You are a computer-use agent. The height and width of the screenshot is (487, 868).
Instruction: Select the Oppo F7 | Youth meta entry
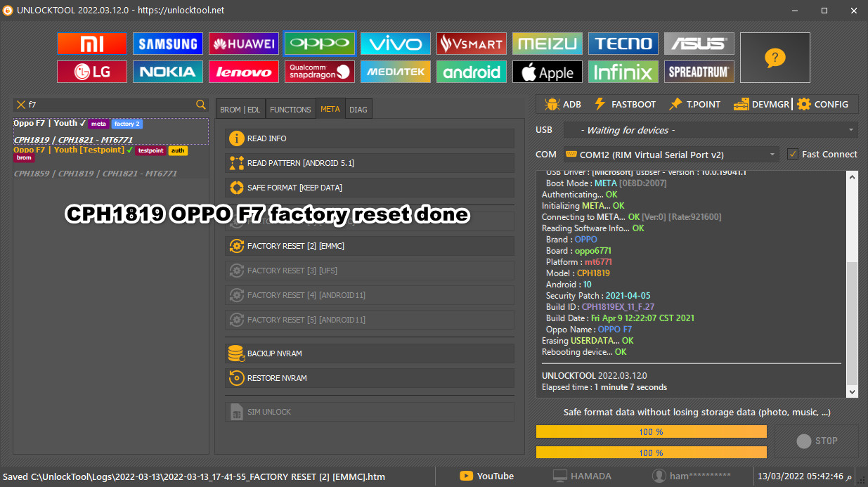[110, 131]
